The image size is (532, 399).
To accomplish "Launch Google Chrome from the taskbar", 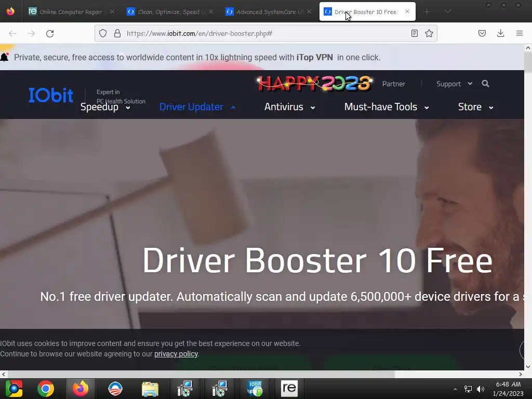I will coord(46,389).
